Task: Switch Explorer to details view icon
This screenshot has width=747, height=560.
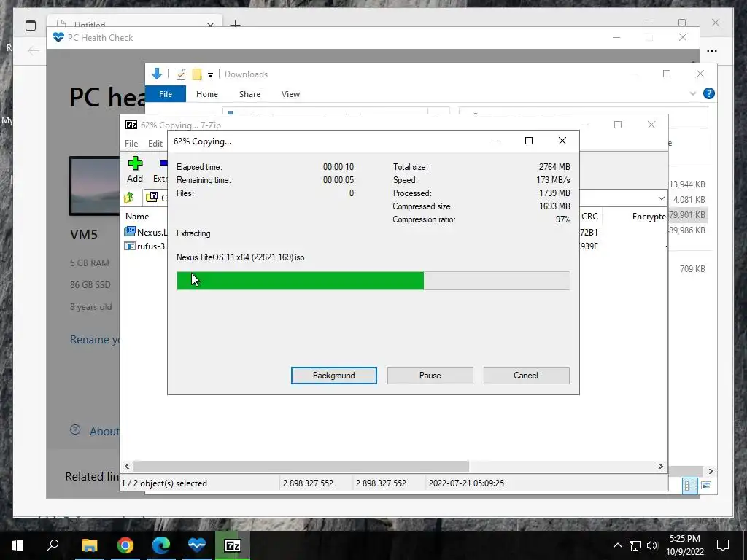Action: click(x=690, y=486)
